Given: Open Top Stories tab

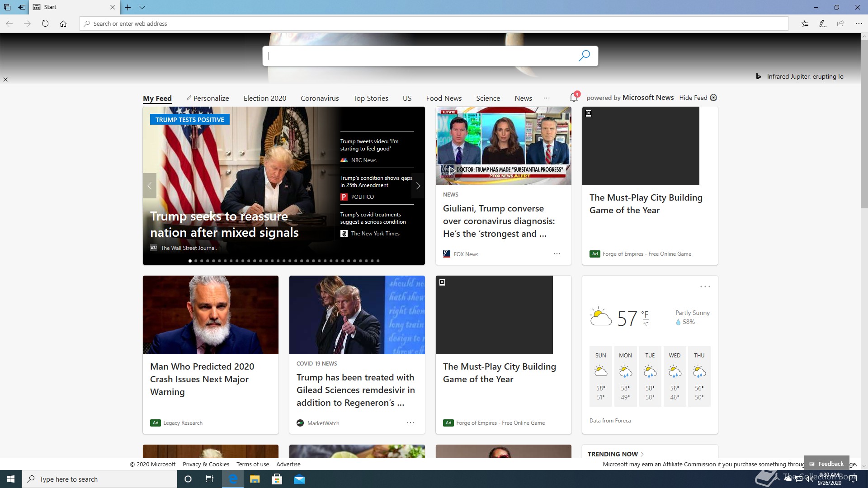Looking at the screenshot, I should pos(371,98).
